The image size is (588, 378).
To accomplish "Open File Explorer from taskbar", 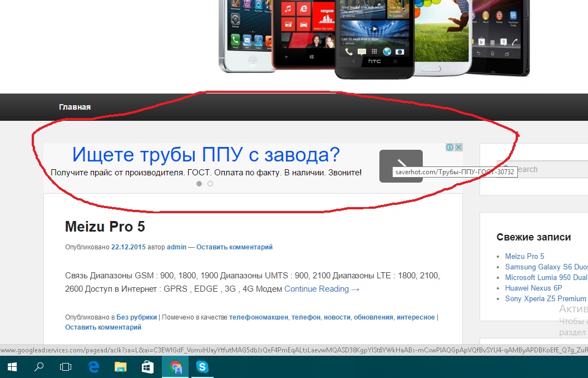I will 120,367.
